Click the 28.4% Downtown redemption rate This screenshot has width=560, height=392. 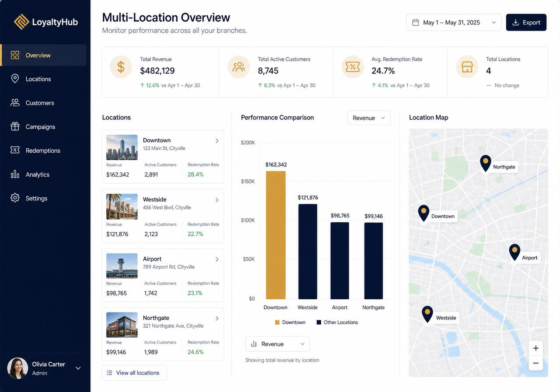point(196,174)
